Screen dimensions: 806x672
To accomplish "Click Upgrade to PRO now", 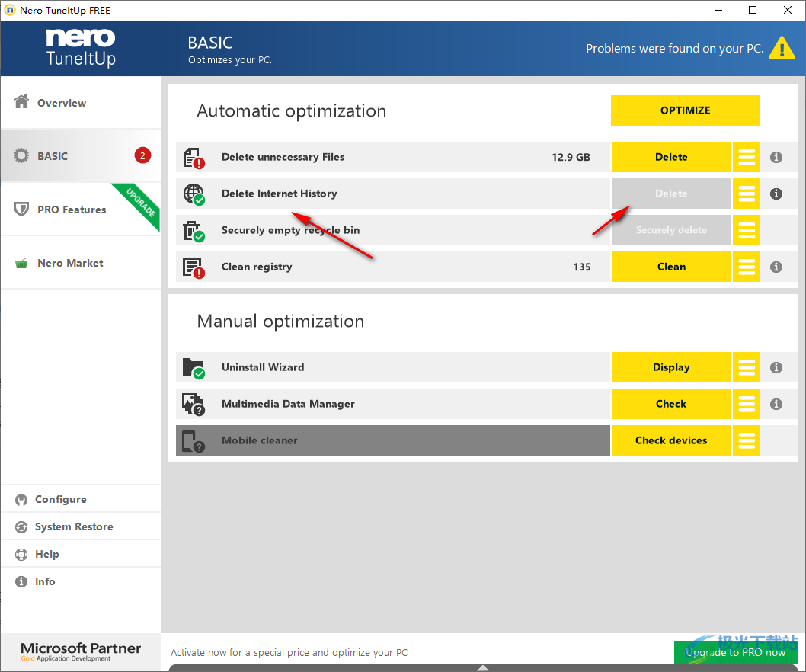I will [x=736, y=652].
